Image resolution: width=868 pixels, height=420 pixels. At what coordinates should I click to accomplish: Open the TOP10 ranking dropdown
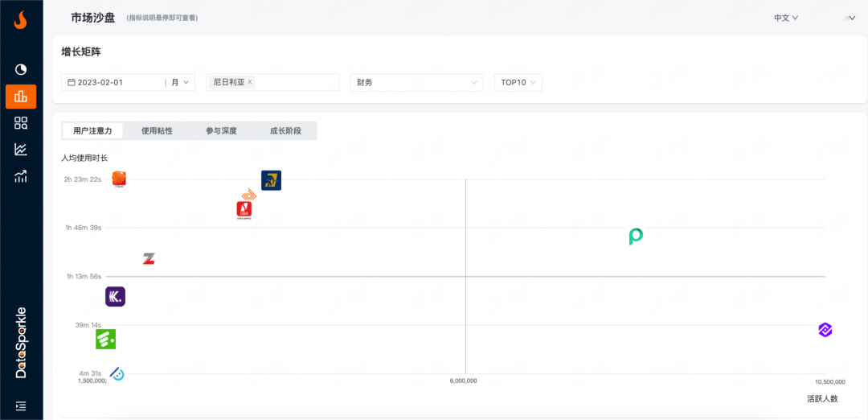[518, 82]
